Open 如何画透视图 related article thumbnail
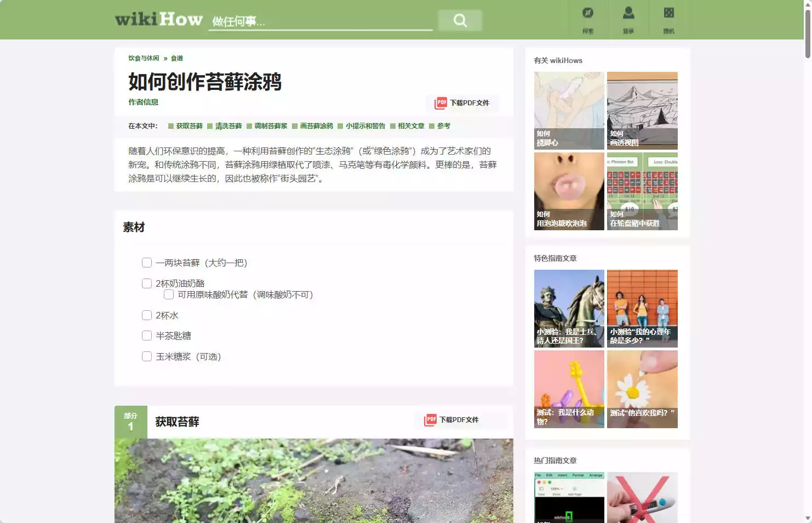The height and width of the screenshot is (523, 812). tap(642, 111)
